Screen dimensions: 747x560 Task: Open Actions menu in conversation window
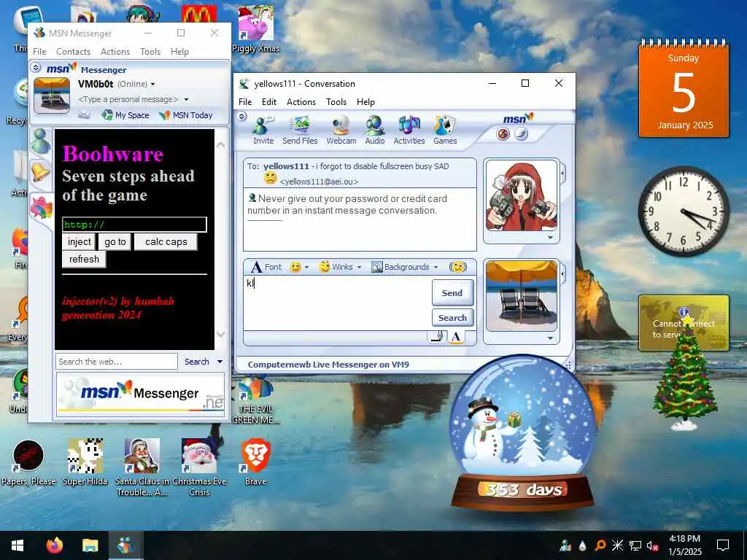[301, 102]
